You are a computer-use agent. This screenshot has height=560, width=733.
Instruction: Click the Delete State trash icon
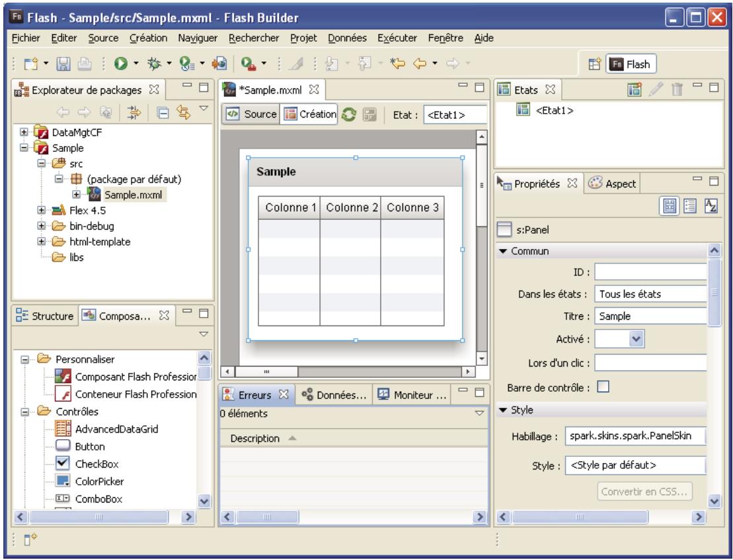677,89
